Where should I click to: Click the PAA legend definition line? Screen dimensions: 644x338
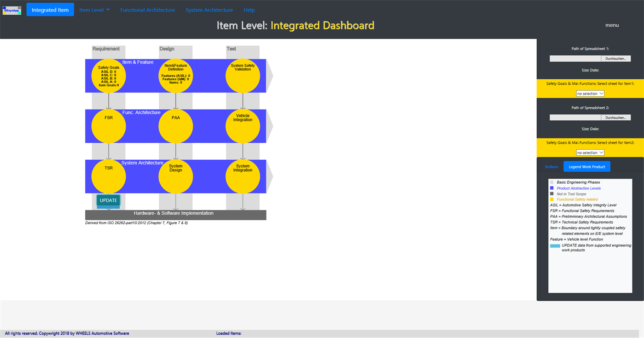[588, 216]
